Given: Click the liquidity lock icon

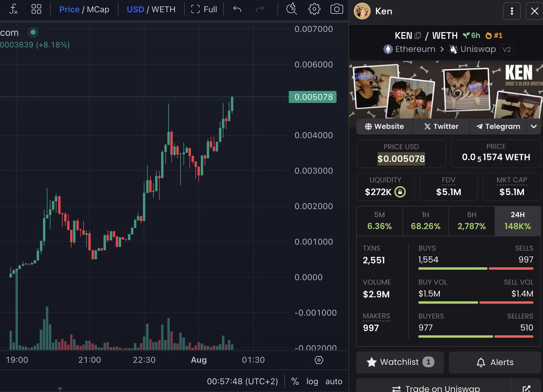Looking at the screenshot, I should coord(400,192).
